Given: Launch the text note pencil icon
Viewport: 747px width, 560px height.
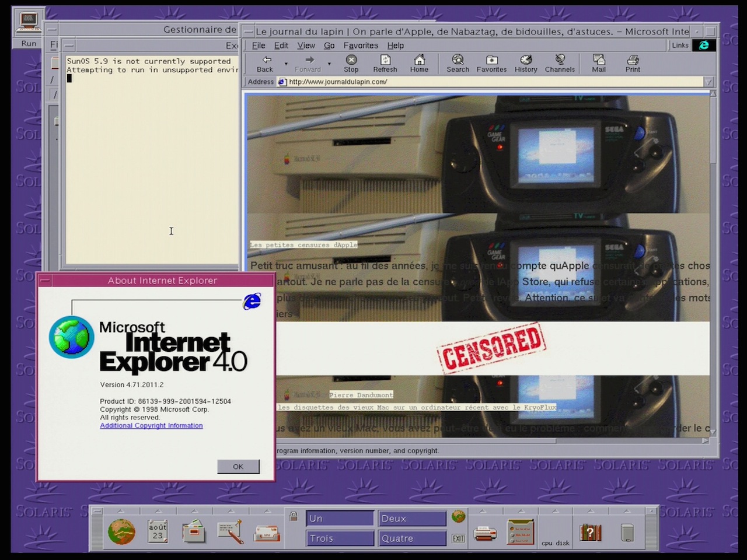Looking at the screenshot, I should (231, 531).
